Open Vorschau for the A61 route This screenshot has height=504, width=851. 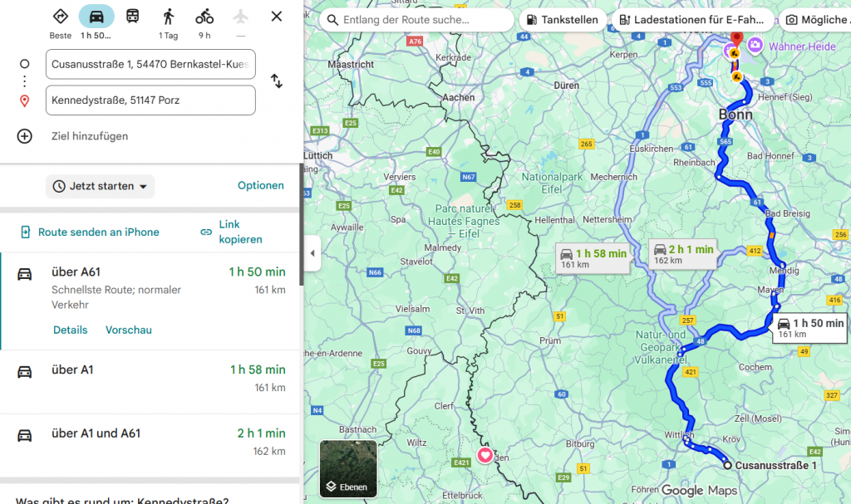(128, 330)
